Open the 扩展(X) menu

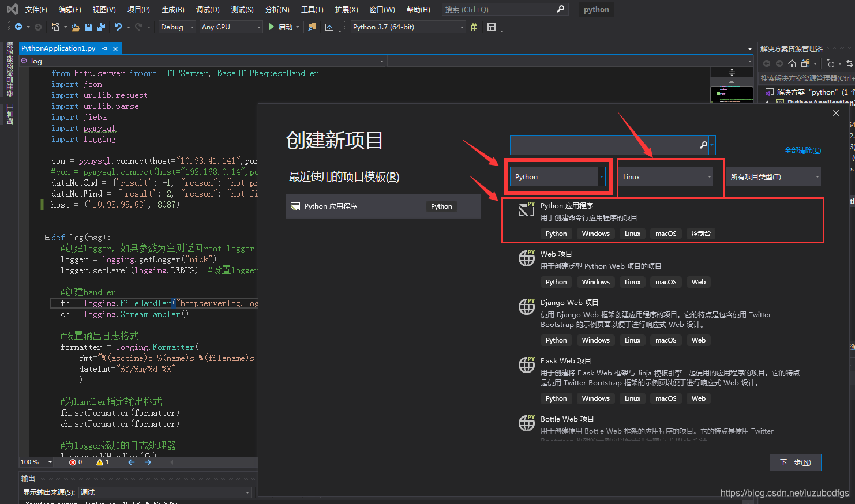click(x=346, y=9)
